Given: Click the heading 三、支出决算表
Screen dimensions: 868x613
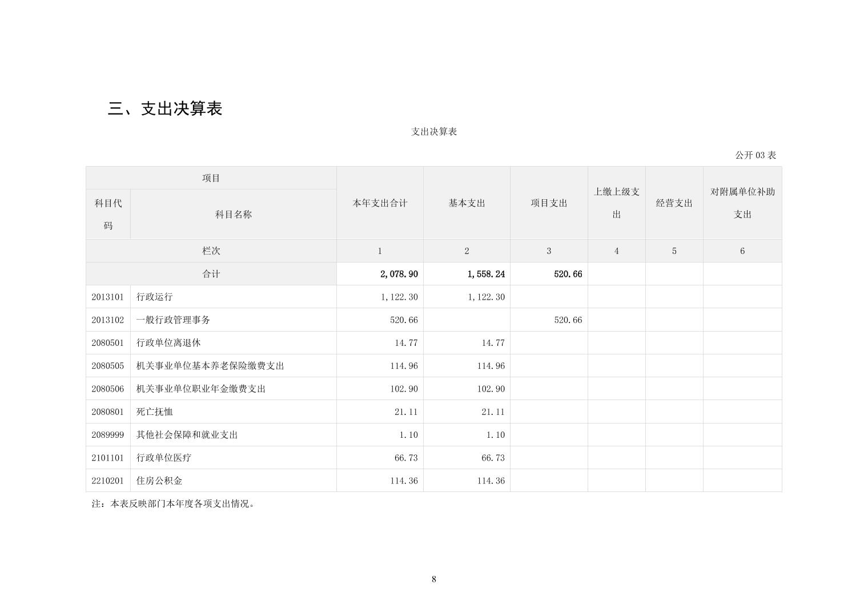Looking at the screenshot, I should tap(165, 108).
